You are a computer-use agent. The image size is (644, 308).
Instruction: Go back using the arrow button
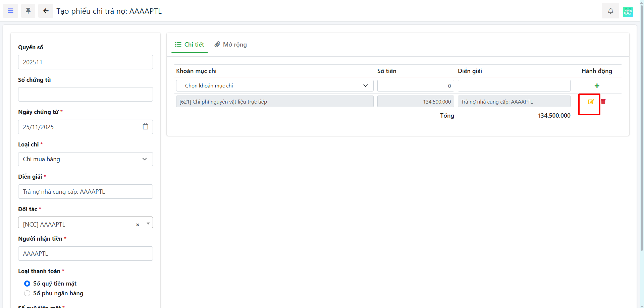(x=46, y=11)
